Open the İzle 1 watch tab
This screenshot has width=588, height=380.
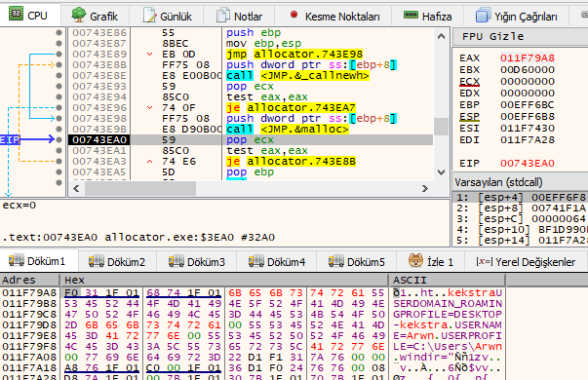tap(431, 261)
